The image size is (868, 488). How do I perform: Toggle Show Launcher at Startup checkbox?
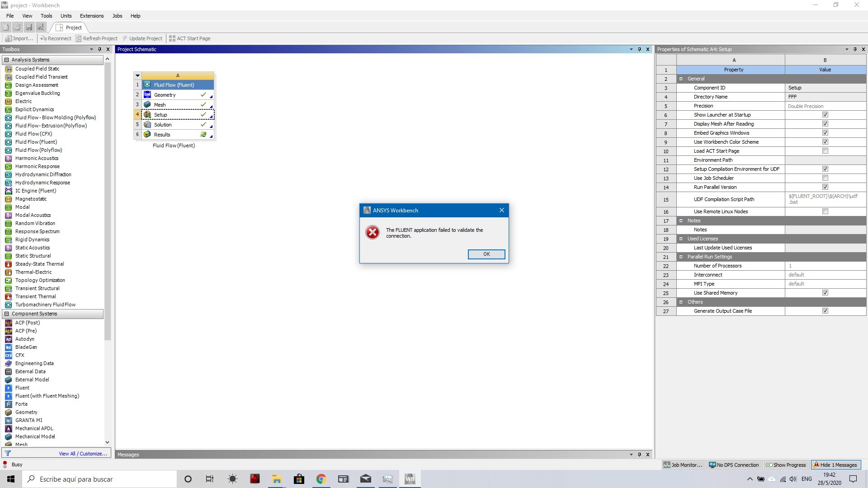coord(825,115)
